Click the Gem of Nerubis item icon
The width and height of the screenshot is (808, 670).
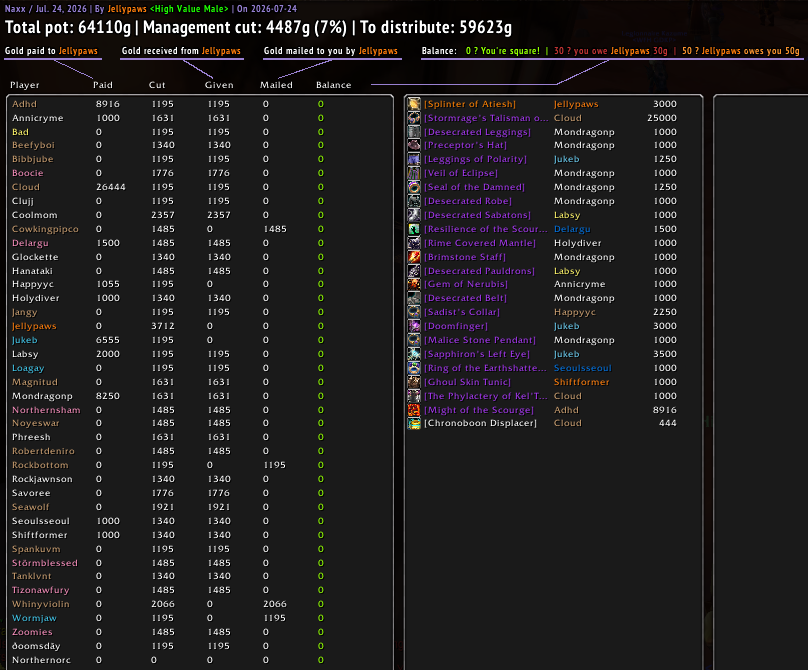(x=414, y=284)
